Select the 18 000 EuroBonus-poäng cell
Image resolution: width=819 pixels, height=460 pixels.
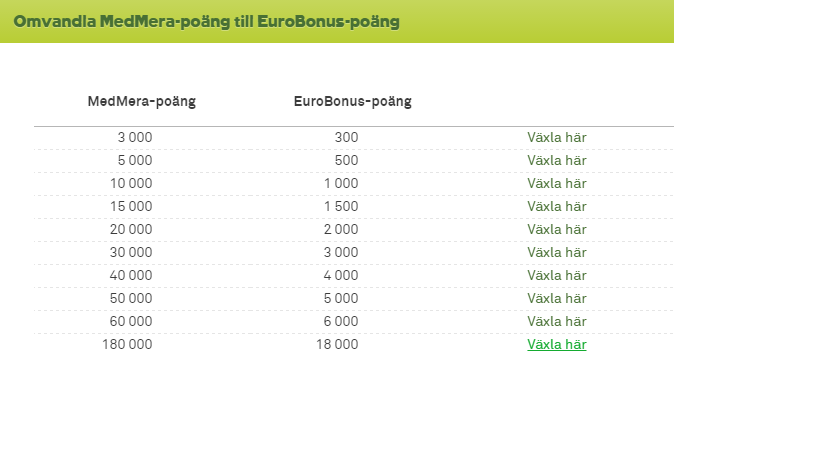337,344
